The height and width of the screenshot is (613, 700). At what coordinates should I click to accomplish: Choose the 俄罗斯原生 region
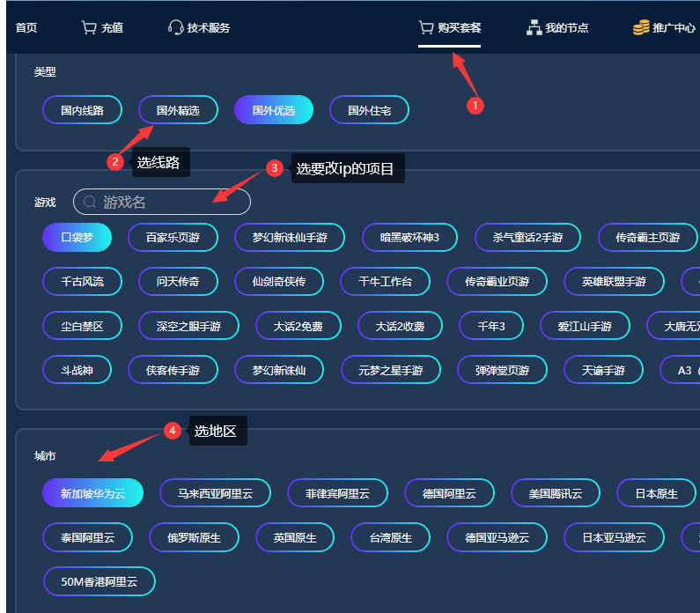(x=195, y=537)
